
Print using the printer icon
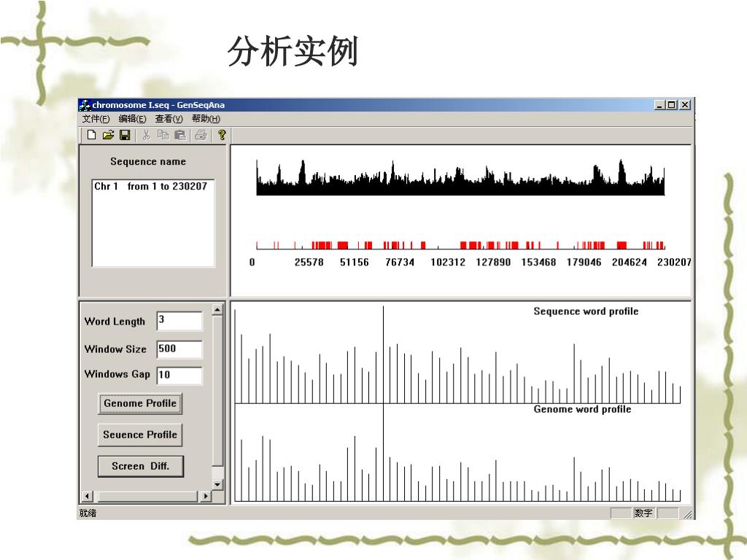click(x=201, y=135)
